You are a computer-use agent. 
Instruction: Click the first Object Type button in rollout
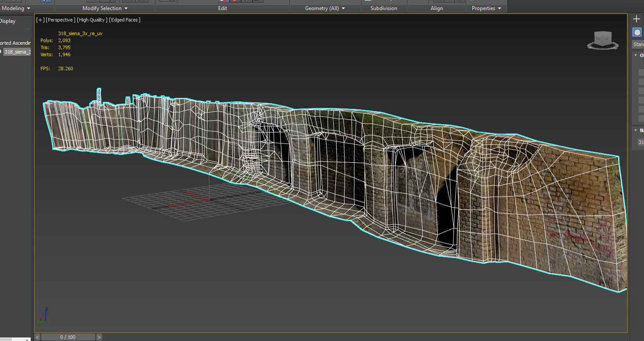641,72
